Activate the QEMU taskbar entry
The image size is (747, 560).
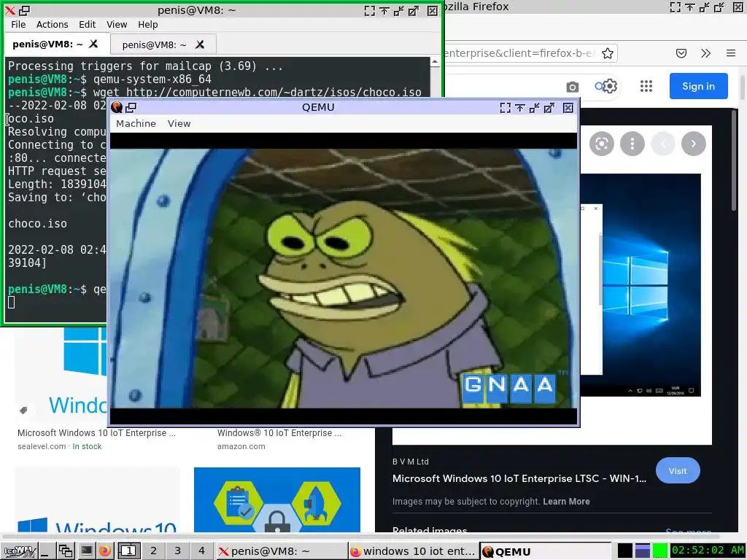click(545, 551)
